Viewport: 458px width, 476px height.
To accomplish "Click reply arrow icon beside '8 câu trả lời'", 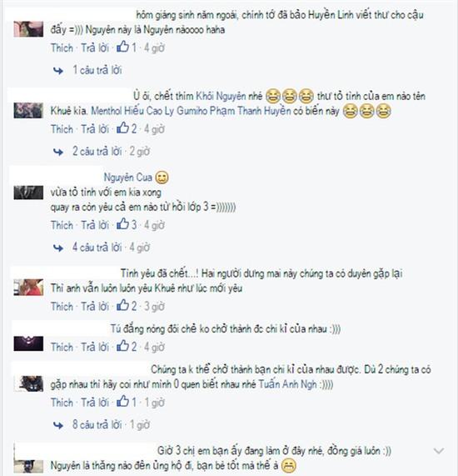I will point(58,425).
